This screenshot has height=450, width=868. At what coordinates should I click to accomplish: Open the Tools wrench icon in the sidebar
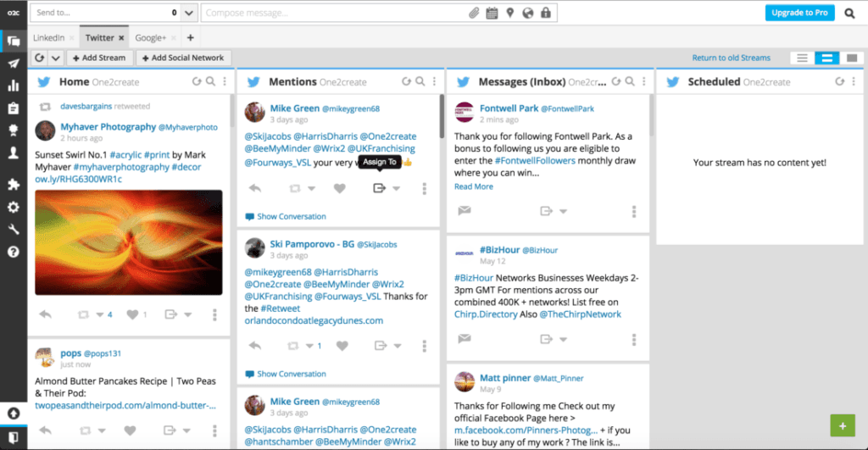(14, 229)
